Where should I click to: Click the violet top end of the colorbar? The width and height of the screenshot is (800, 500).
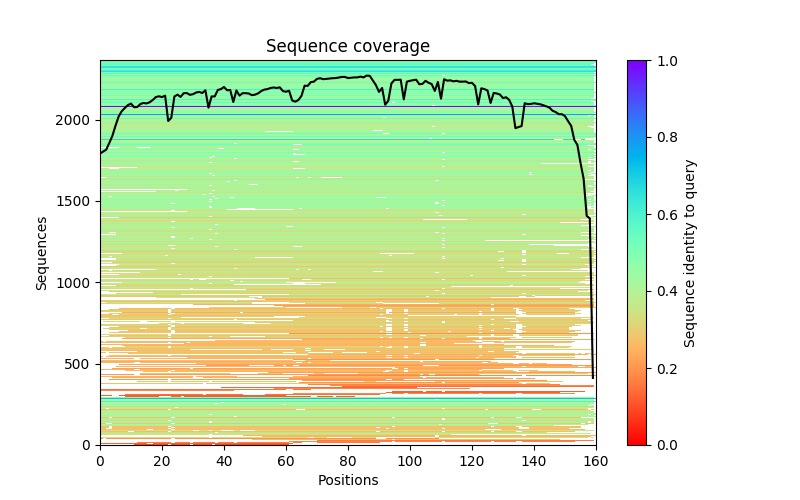[x=636, y=63]
